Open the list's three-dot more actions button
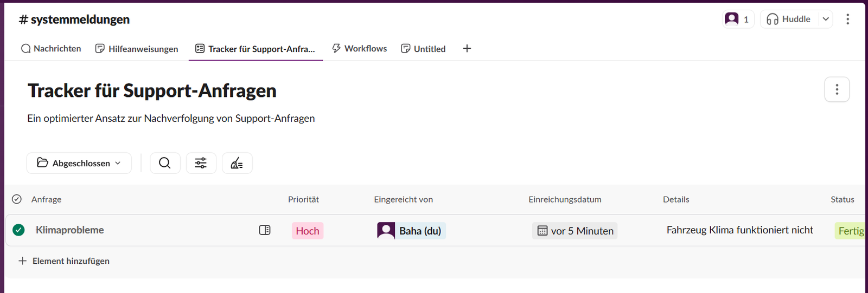Screen dimensions: 868x293 (837, 89)
